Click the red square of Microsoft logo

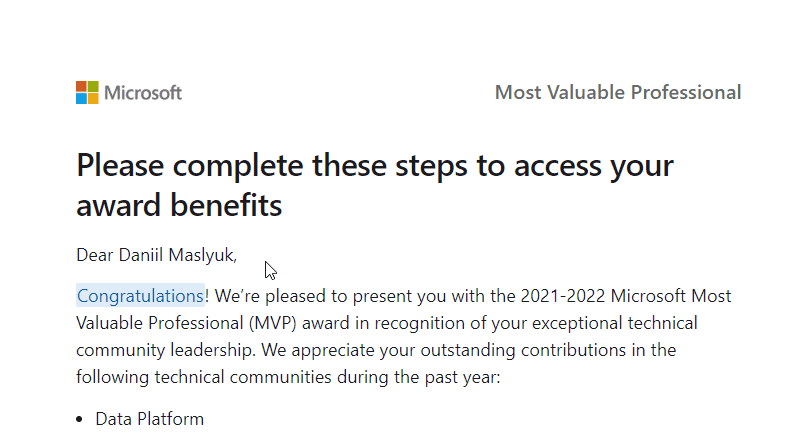pyautogui.click(x=81, y=86)
